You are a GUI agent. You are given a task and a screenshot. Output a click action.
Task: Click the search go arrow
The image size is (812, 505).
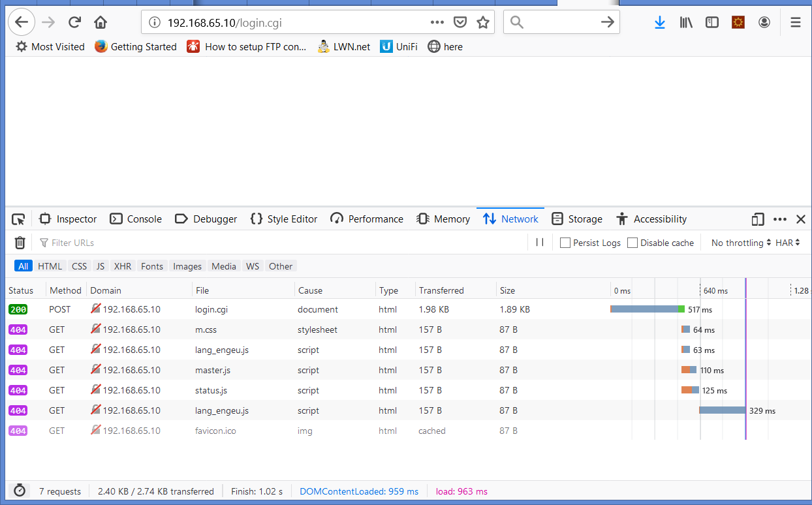click(x=608, y=22)
